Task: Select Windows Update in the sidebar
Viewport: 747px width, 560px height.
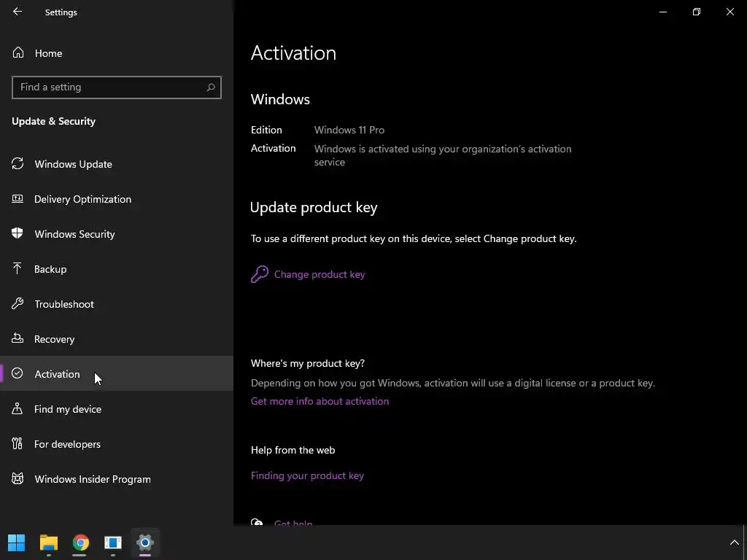Action: tap(117, 164)
